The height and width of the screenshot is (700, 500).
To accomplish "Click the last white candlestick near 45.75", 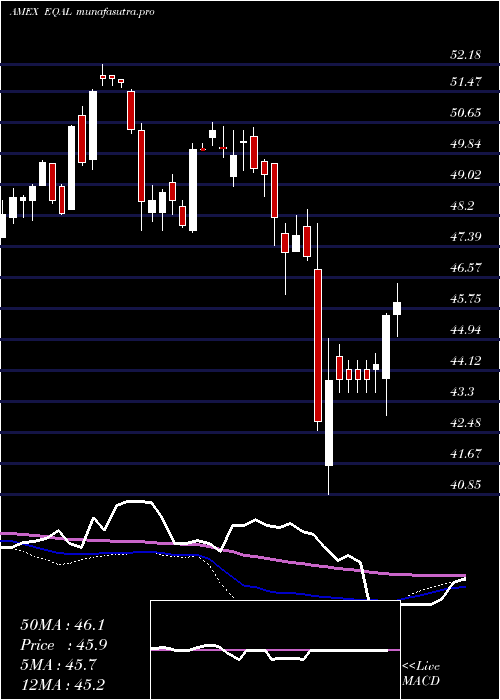I will 397,310.
